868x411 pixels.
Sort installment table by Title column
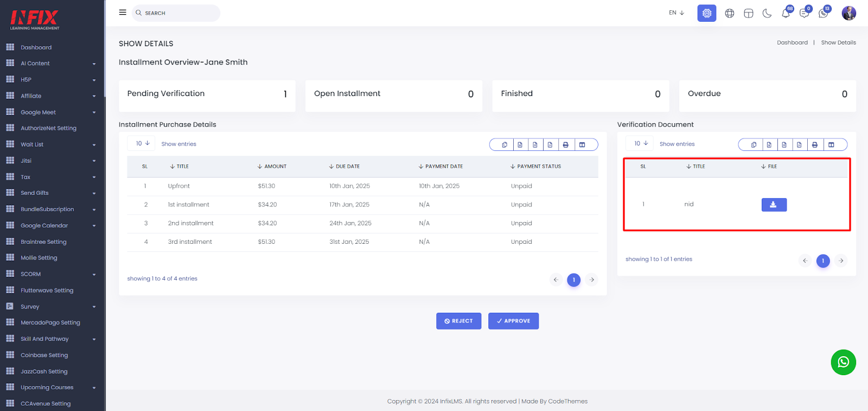tap(180, 167)
